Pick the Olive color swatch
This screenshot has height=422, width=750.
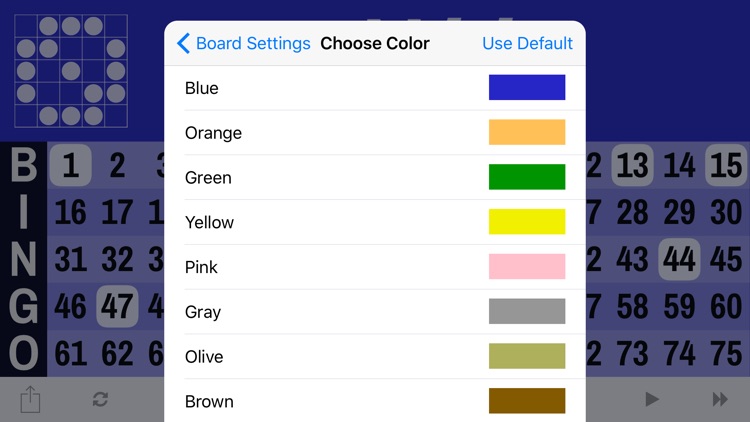click(x=527, y=355)
